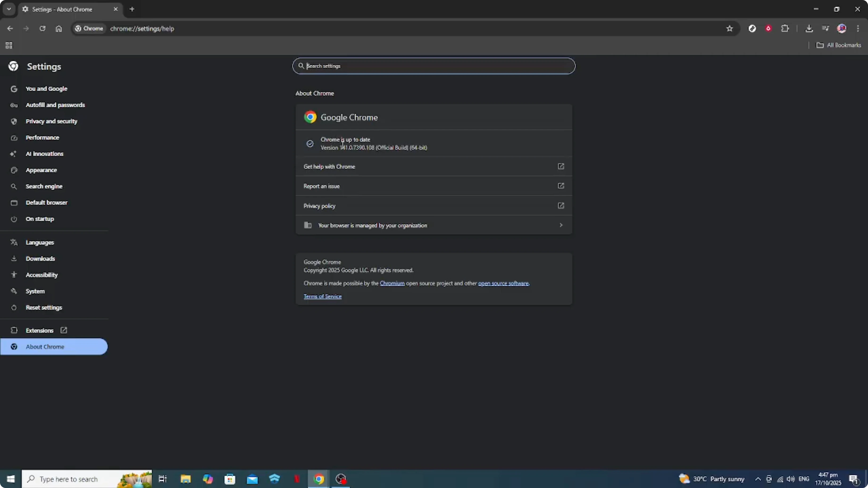Open the All Bookmarks folder
The height and width of the screenshot is (488, 868).
[838, 45]
